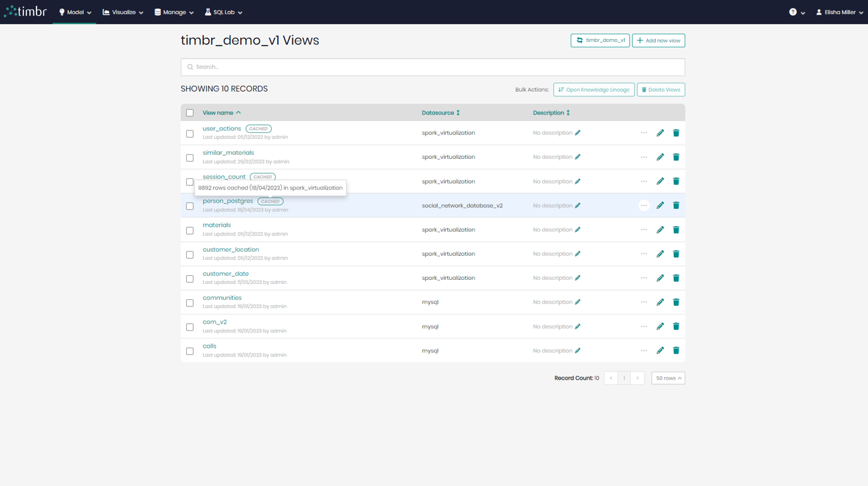Screen dimensions: 868x486
Task: Click the timbr logo in the top bar
Action: tap(25, 11)
